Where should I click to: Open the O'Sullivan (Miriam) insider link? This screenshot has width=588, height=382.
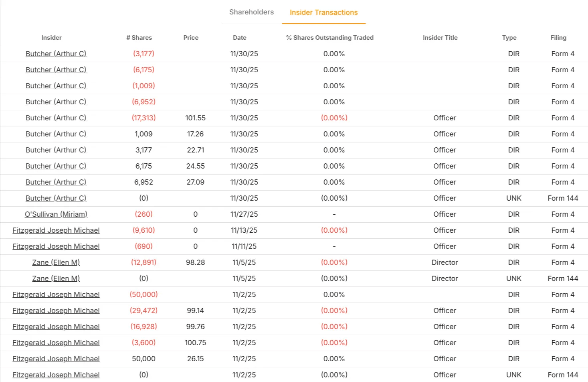point(56,214)
